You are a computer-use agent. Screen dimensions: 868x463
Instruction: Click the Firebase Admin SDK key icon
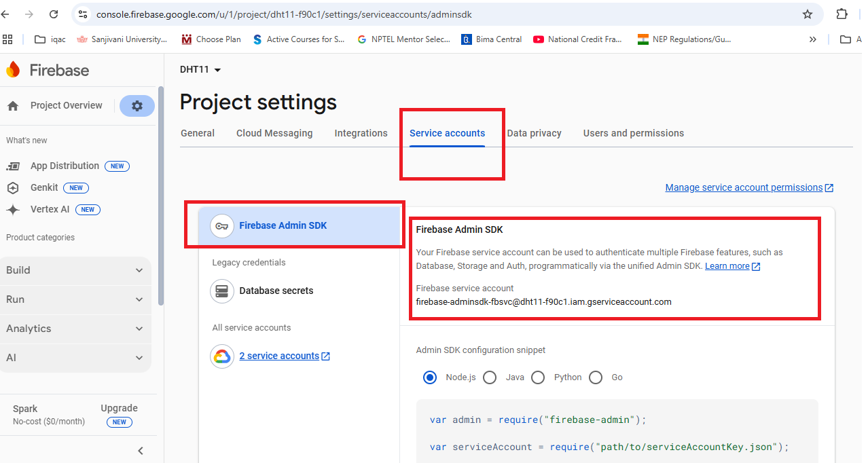click(x=222, y=226)
